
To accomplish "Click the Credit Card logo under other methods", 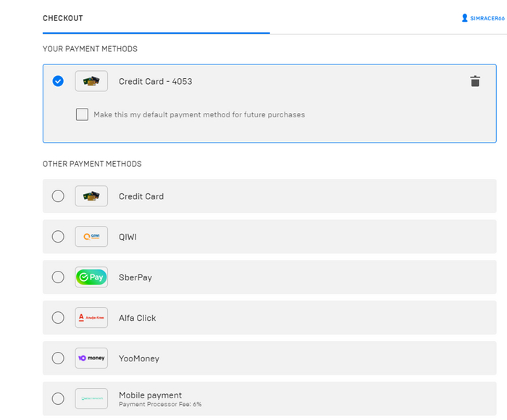I will pyautogui.click(x=91, y=196).
